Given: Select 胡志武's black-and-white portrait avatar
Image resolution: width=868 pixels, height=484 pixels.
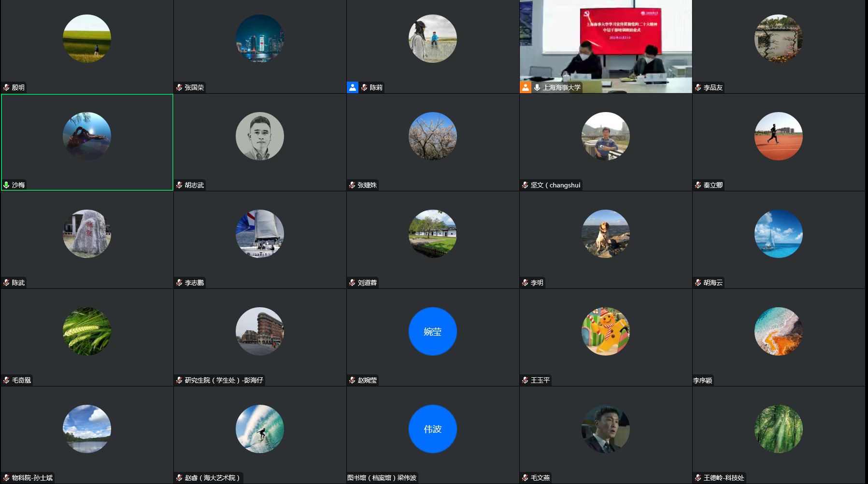Looking at the screenshot, I should 260,136.
